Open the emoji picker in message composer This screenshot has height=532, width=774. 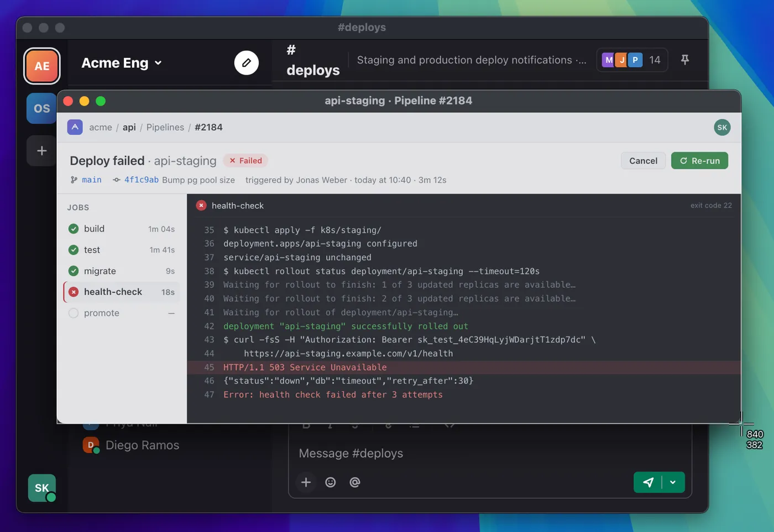tap(331, 482)
